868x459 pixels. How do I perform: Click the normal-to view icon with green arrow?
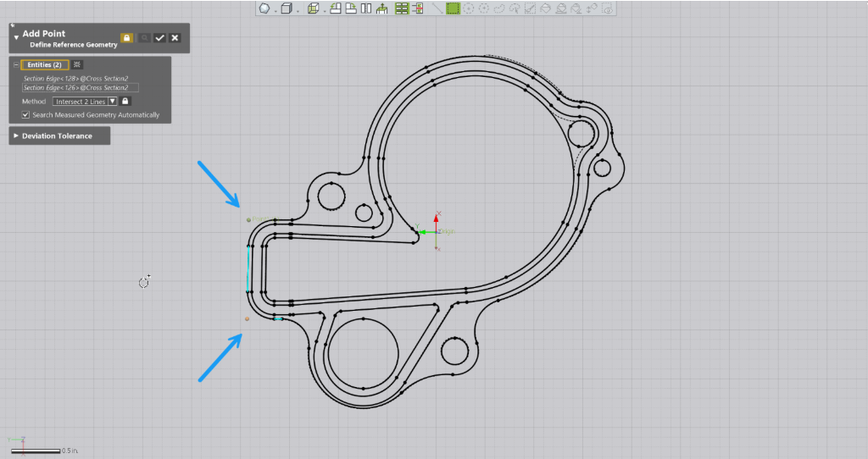(x=382, y=8)
